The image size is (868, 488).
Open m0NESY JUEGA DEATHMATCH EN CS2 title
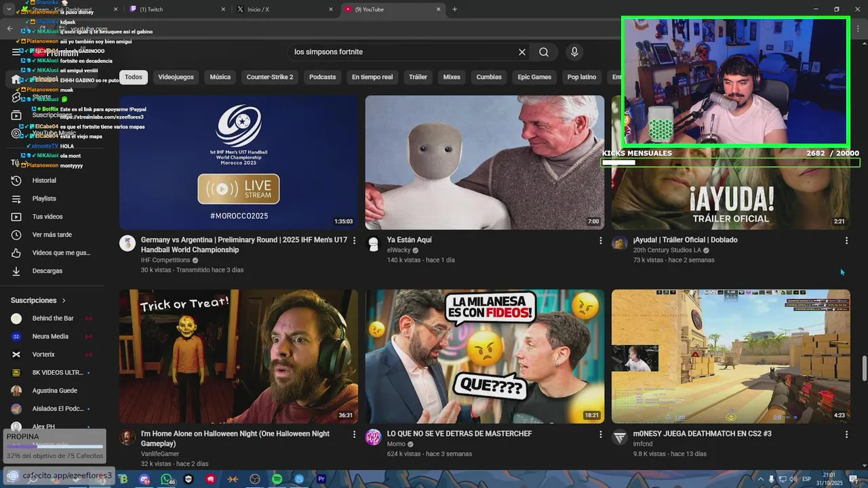[x=702, y=434]
